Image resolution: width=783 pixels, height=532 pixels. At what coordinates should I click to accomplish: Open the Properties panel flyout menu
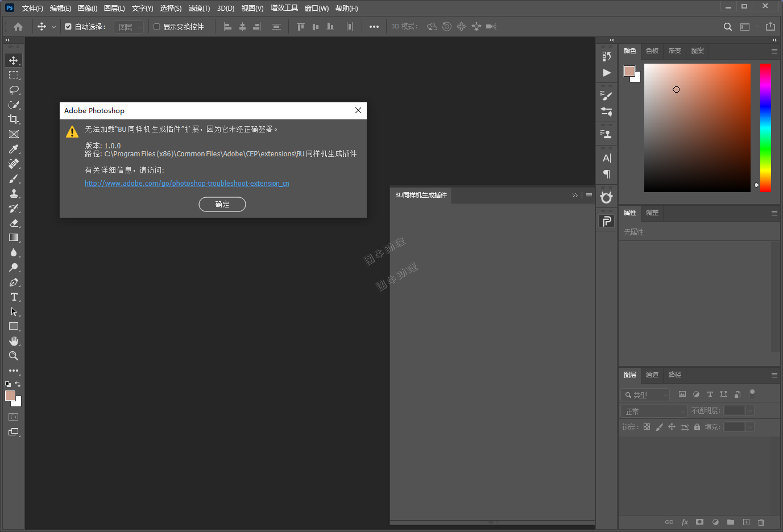tap(774, 213)
